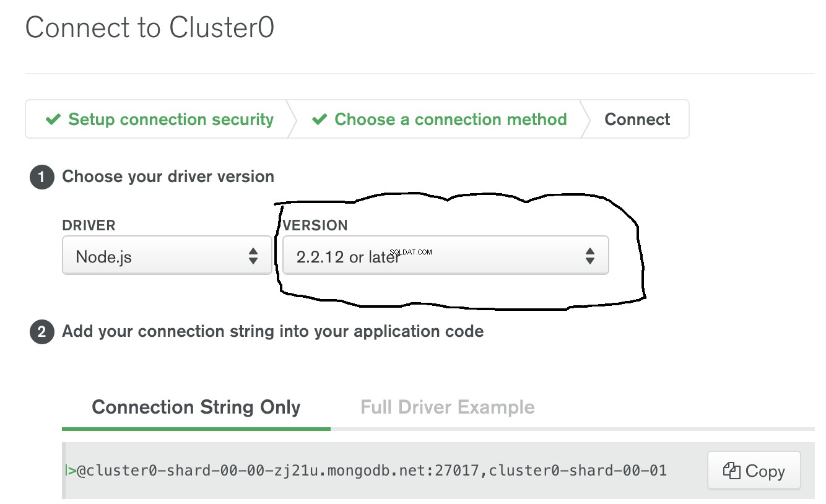Click the up-down arrows on the version selector
Image resolution: width=826 pixels, height=504 pixels.
589,256
